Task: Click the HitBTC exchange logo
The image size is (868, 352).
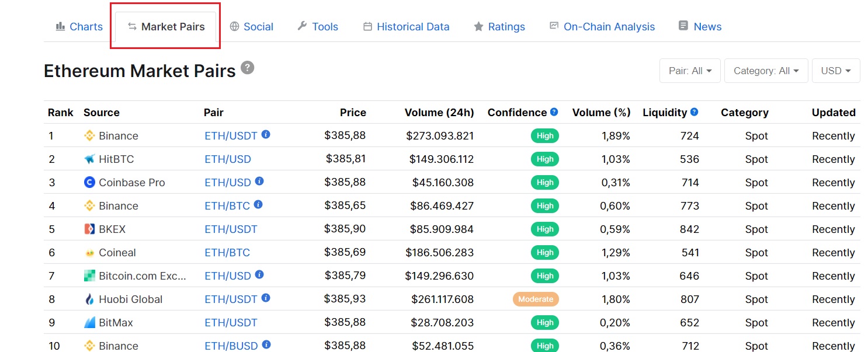Action: click(x=89, y=159)
